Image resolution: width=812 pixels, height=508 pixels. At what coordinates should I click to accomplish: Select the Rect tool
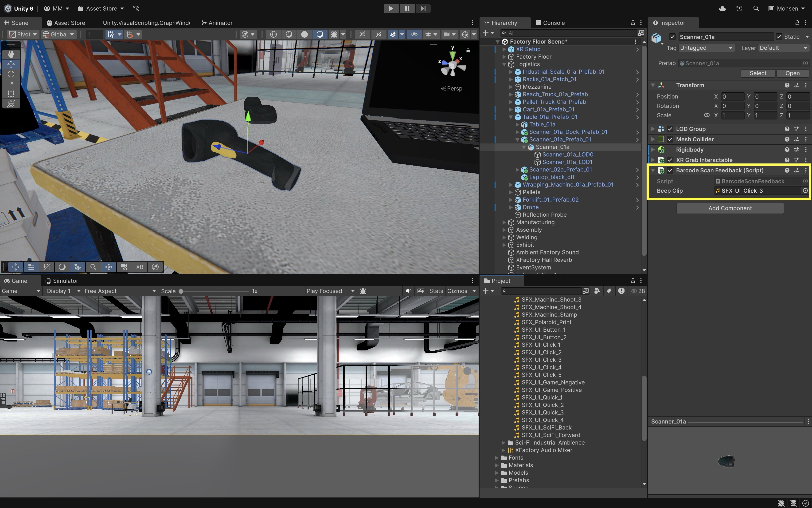click(11, 94)
